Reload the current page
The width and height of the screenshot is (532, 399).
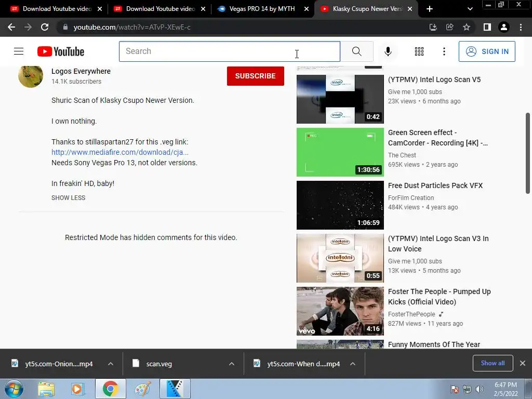[45, 27]
